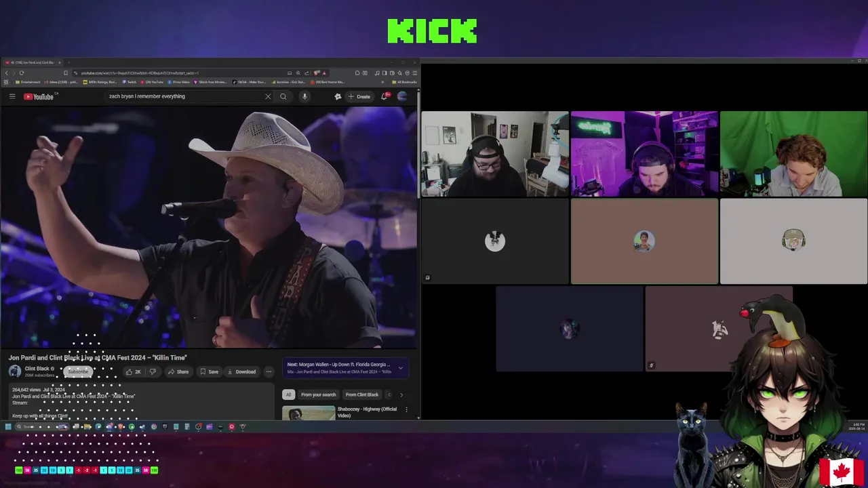Open Shaboozey Highway video options menu

[x=406, y=409]
